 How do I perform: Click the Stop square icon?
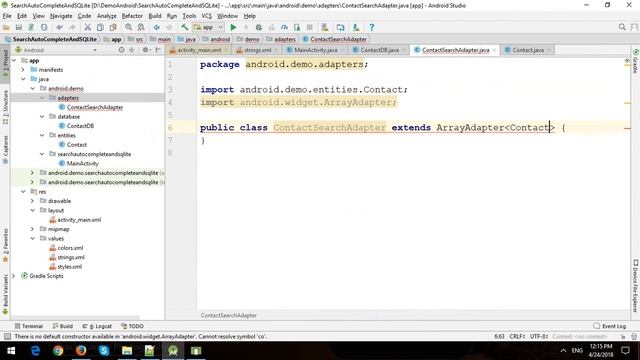point(309,27)
